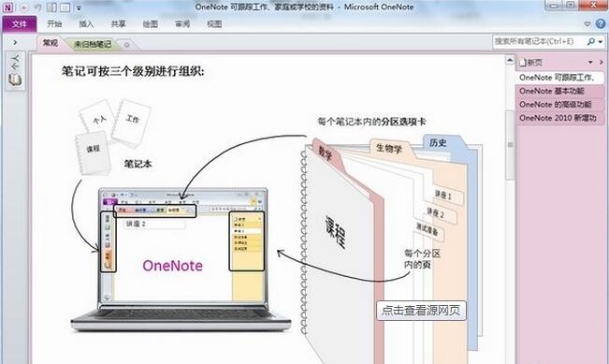Open the Customize Quick Access Toolbar dropdown

pyautogui.click(x=79, y=8)
